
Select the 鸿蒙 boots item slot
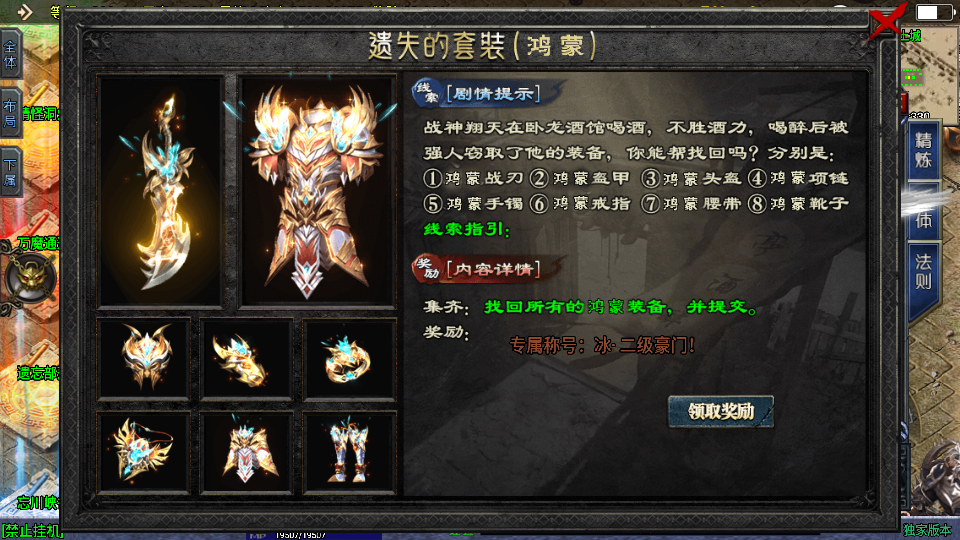(350, 452)
